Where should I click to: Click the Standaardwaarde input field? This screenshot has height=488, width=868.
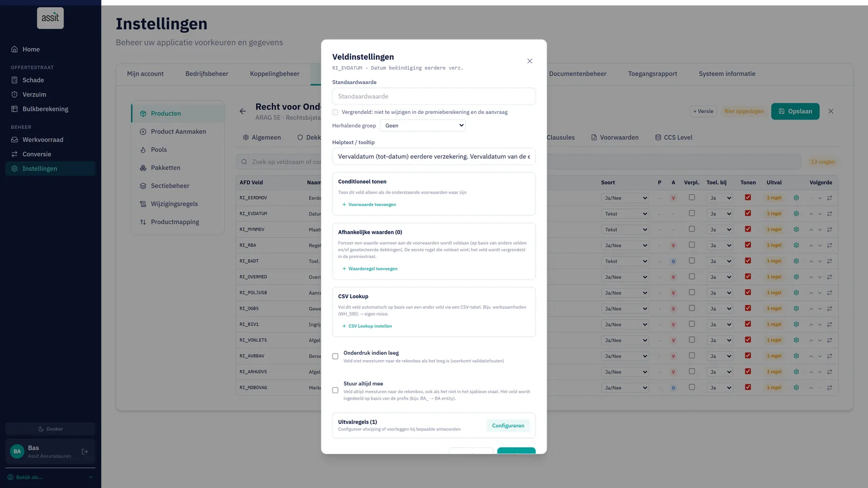click(x=433, y=97)
